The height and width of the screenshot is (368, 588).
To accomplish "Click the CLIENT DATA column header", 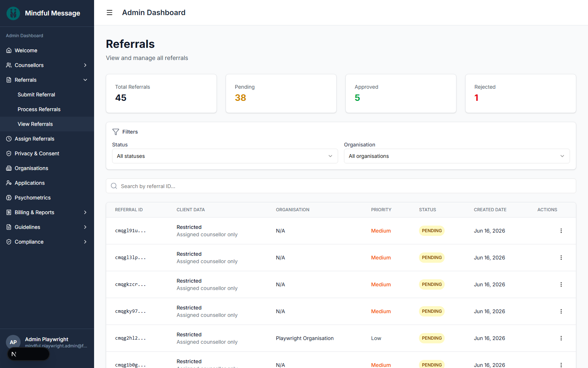I will pyautogui.click(x=191, y=210).
